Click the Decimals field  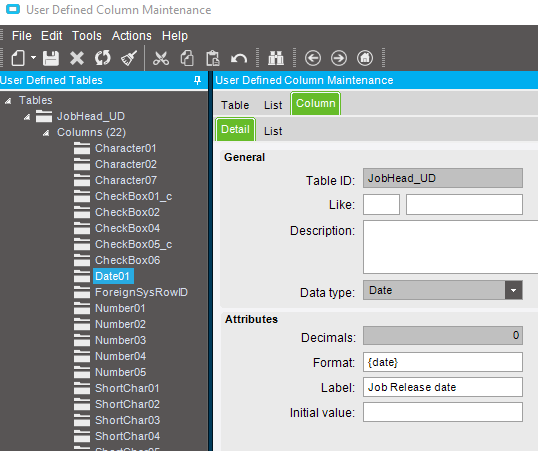[x=443, y=335]
